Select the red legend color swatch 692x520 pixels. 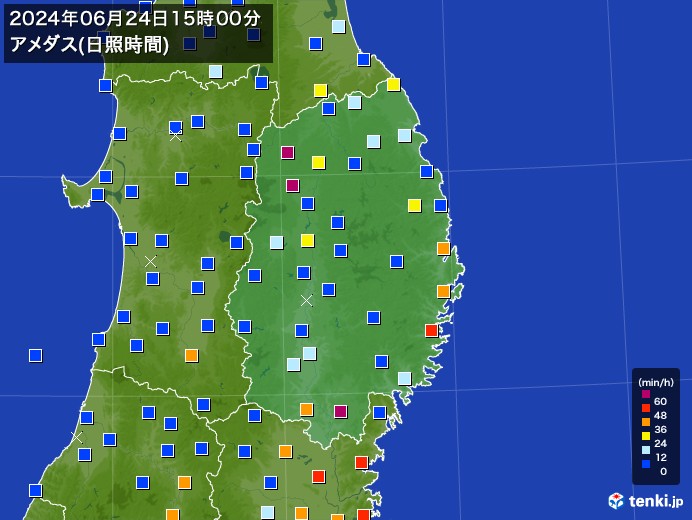(646, 408)
